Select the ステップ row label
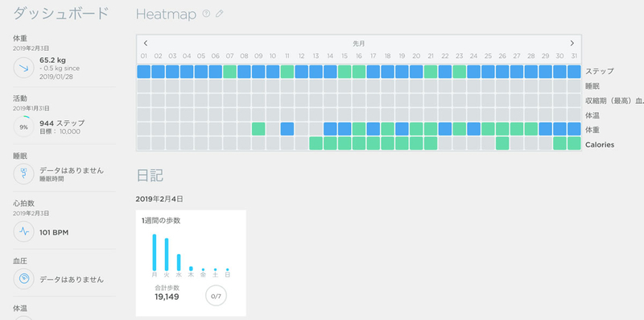 pos(600,71)
